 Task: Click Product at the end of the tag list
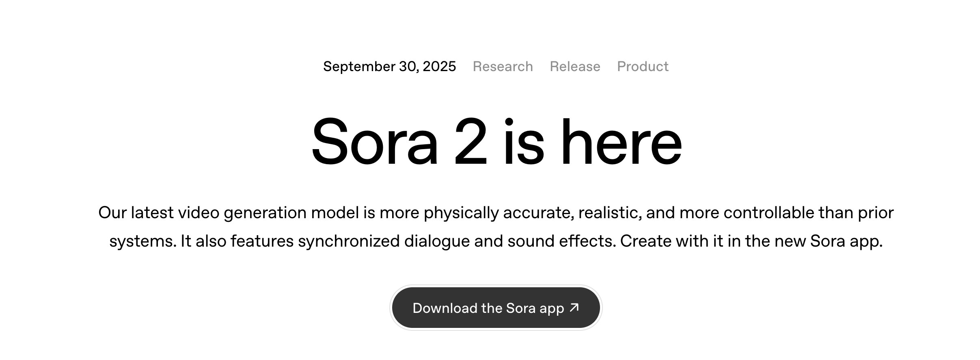click(x=642, y=66)
